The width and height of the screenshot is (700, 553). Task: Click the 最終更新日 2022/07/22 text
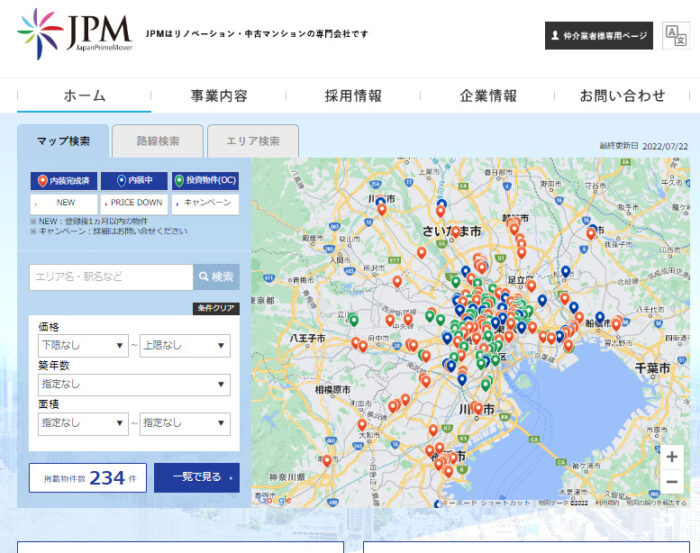point(643,146)
